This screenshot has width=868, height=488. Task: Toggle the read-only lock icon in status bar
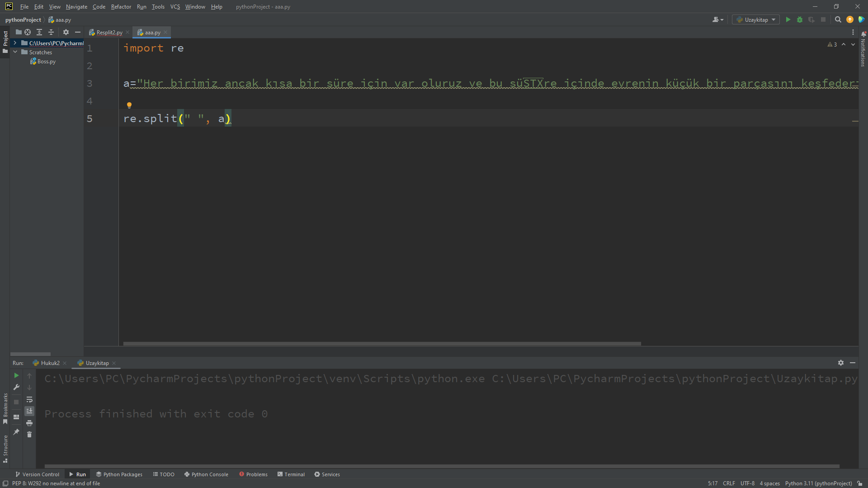[860, 483]
